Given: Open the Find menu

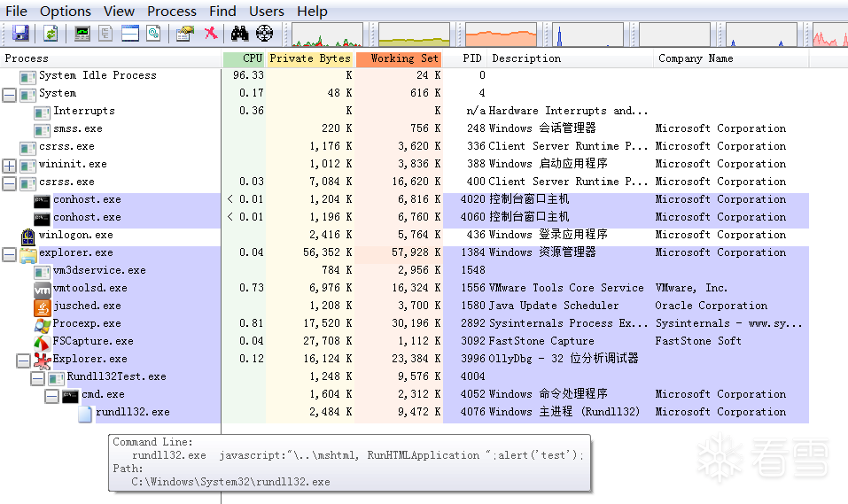Looking at the screenshot, I should coord(222,11).
